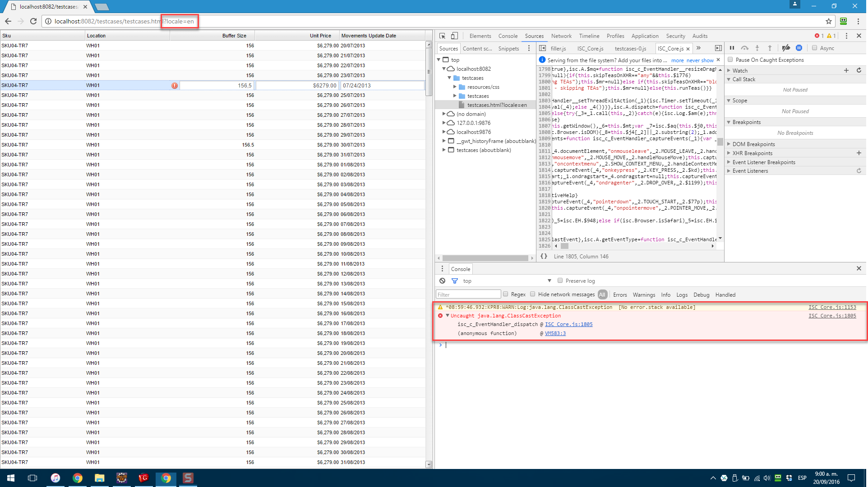Toggle Preserve log checkbox
Screen dimensions: 868x487
click(560, 281)
